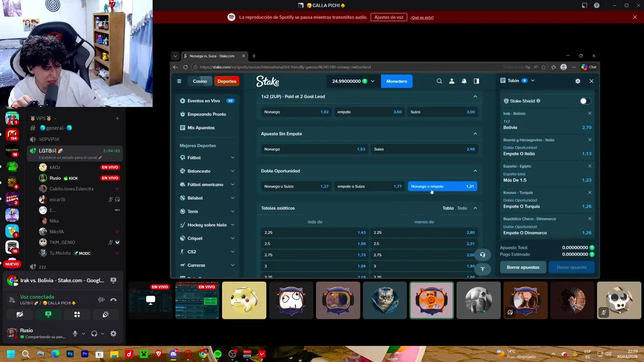Collapse the Apuesta Sin Empate section
This screenshot has width=644, height=362.
[x=475, y=134]
